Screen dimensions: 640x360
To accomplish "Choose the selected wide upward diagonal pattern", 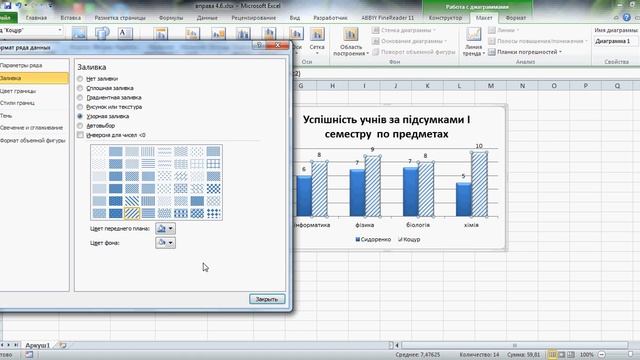I will 132,213.
